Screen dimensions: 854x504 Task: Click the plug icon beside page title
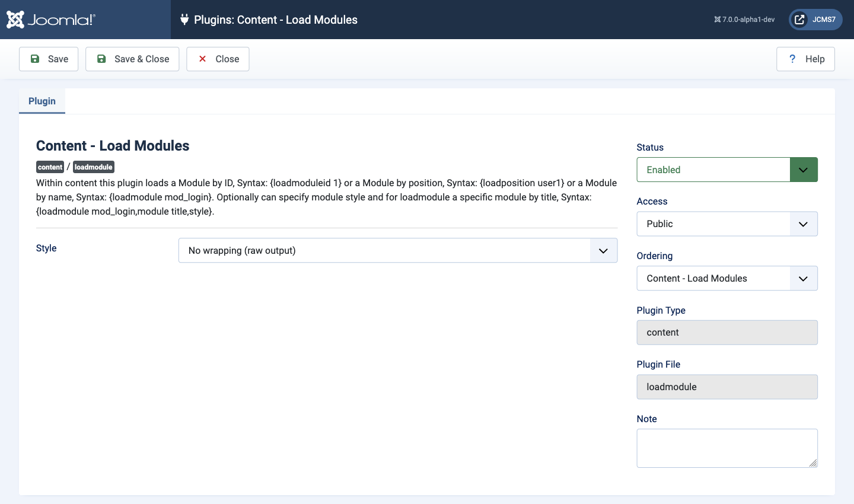click(184, 20)
